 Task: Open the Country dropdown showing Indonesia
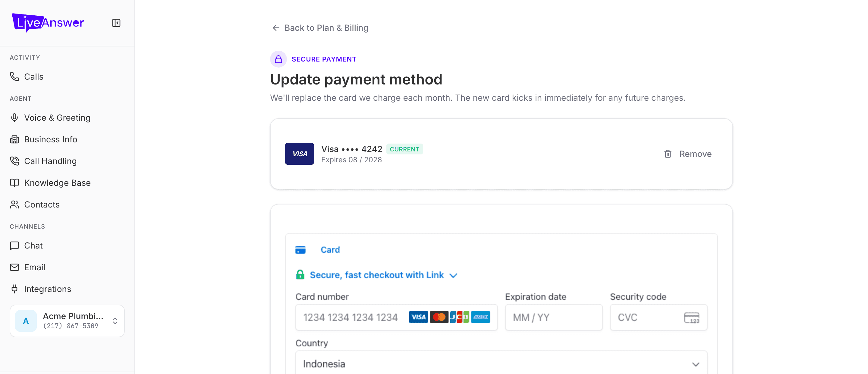click(x=502, y=364)
